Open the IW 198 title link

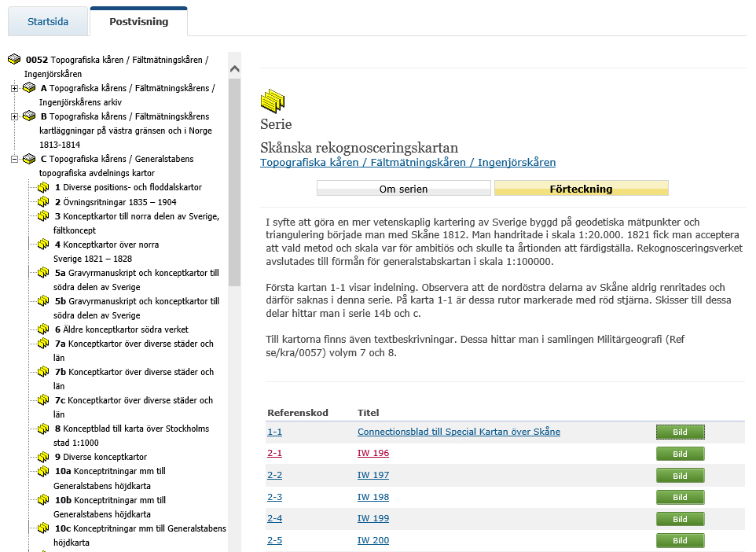pyautogui.click(x=373, y=497)
